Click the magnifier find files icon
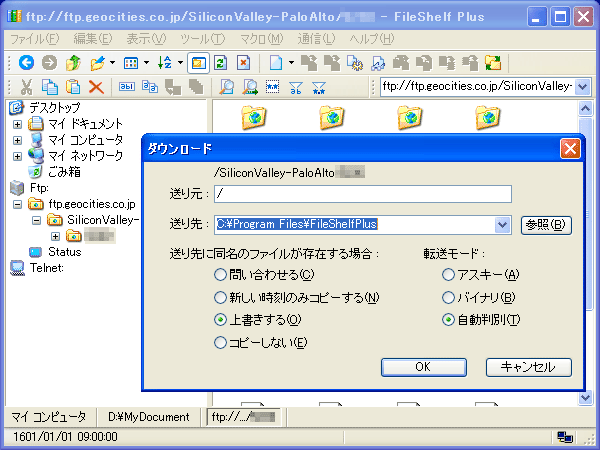The height and width of the screenshot is (450, 600). tap(227, 87)
